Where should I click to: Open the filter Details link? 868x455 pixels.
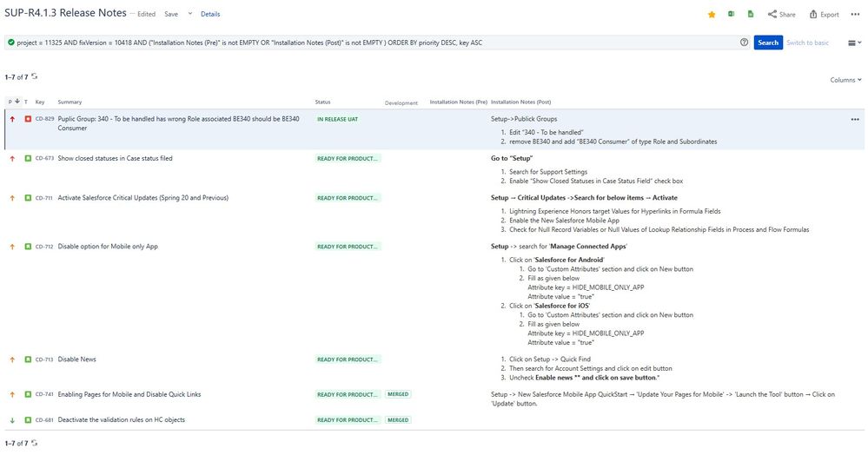tap(210, 14)
